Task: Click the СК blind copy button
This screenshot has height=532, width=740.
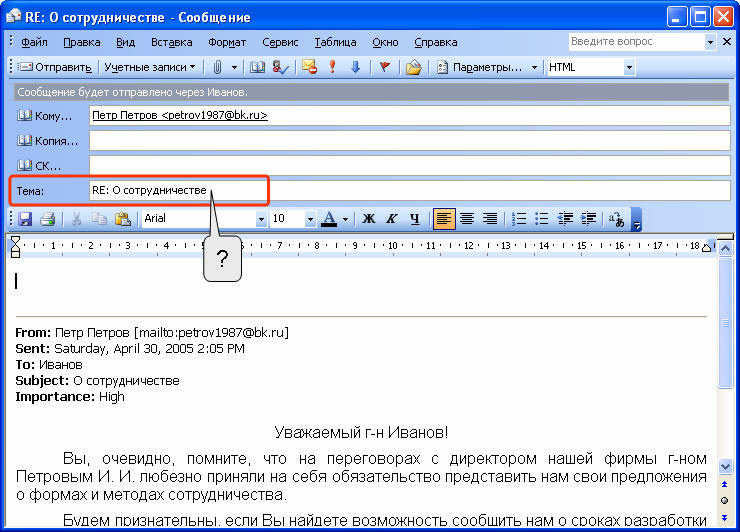Action: (39, 166)
